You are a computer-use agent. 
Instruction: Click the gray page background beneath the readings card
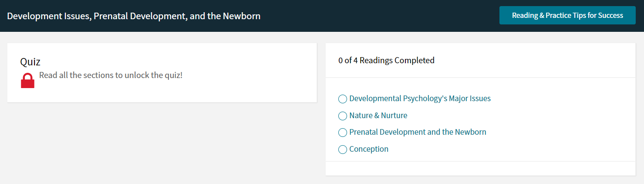(480, 180)
